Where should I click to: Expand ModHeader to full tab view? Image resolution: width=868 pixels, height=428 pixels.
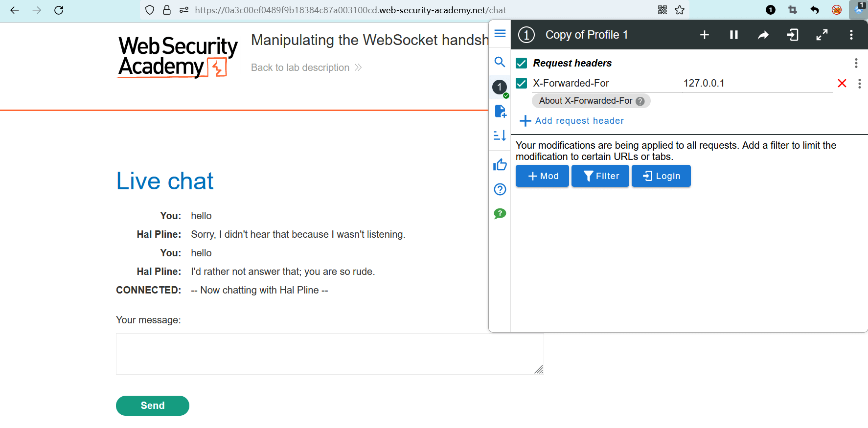point(822,35)
